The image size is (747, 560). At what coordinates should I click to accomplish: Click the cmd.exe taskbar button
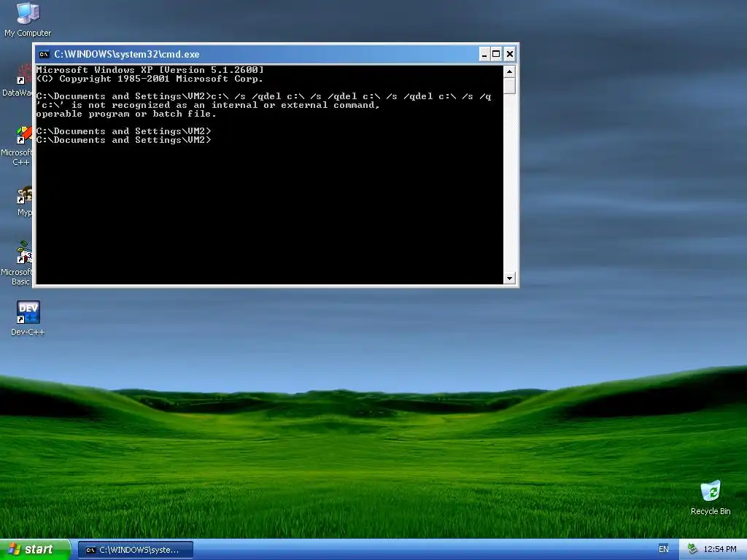[x=135, y=550]
